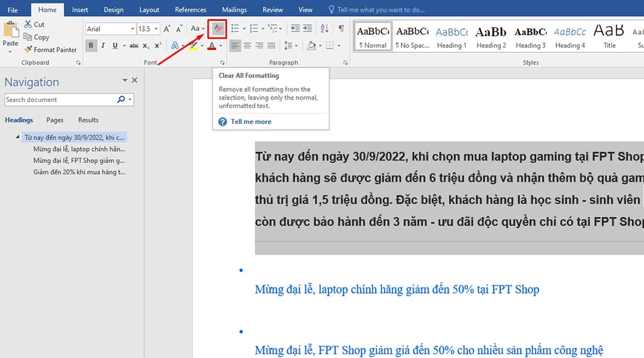Increase the paragraph indent
This screenshot has width=644, height=358.
tap(307, 28)
